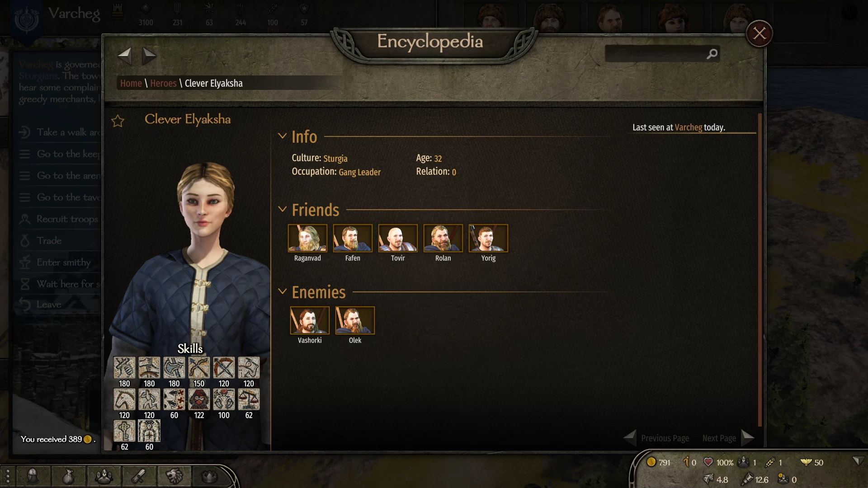Collapse the Enemies section
This screenshot has width=868, height=488.
pos(282,291)
